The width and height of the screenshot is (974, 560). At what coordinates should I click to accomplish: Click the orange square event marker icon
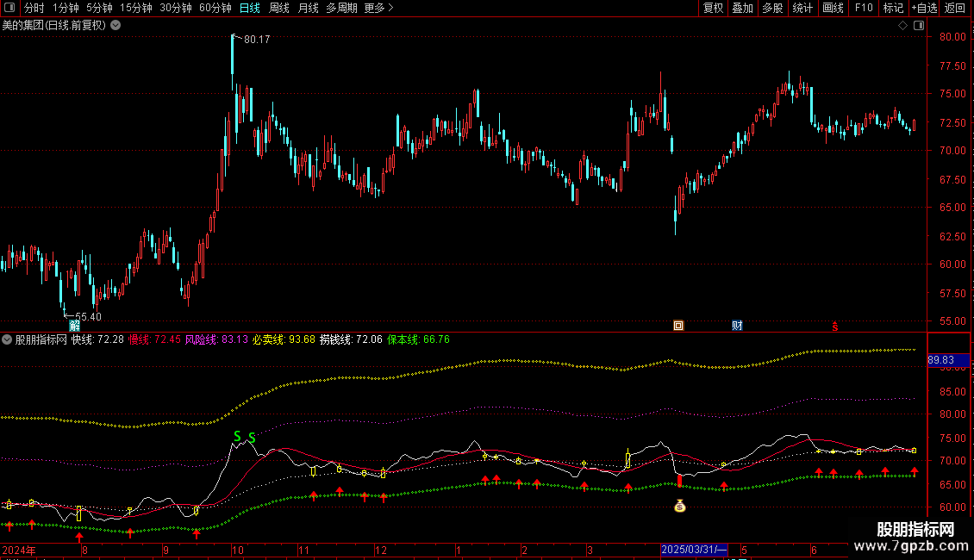[678, 326]
